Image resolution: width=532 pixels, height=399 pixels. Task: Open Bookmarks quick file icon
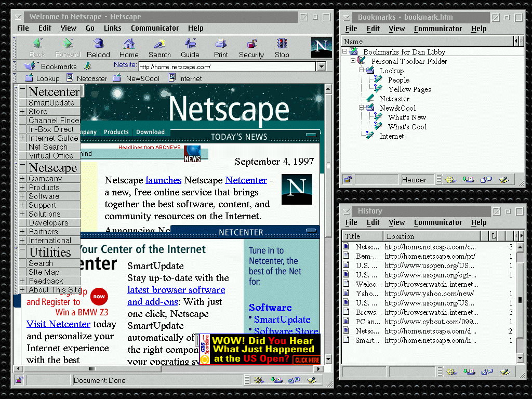pyautogui.click(x=31, y=66)
